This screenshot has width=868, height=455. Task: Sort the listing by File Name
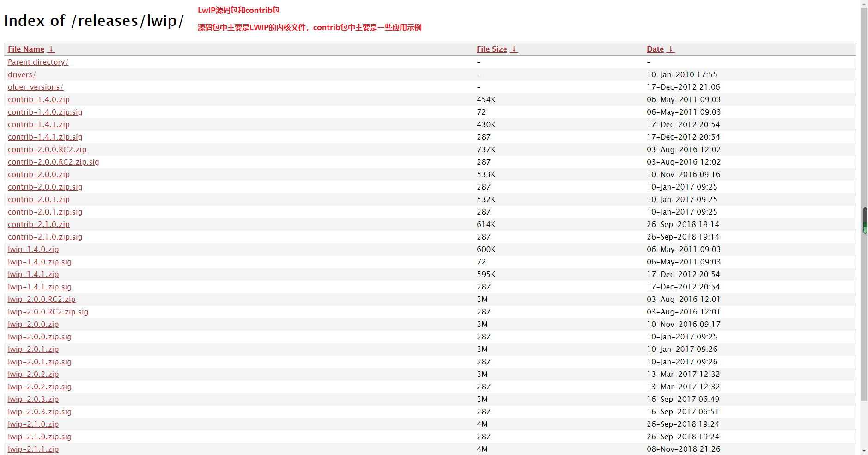pos(26,49)
